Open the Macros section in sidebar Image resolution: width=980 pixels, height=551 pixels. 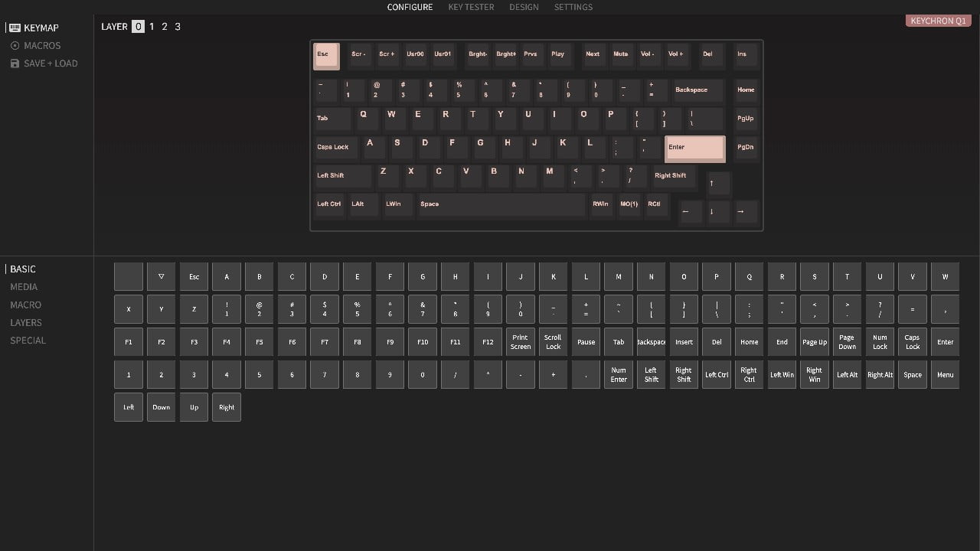tap(41, 46)
